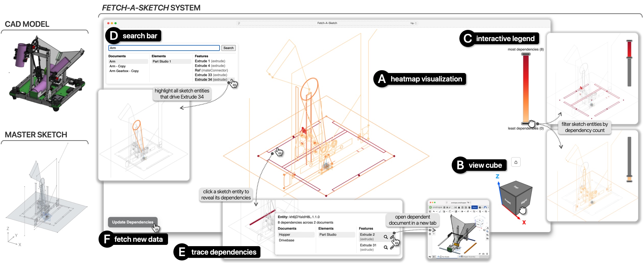Grab the top handle of the dependency legend slider
644x263 pixels.
[526, 54]
